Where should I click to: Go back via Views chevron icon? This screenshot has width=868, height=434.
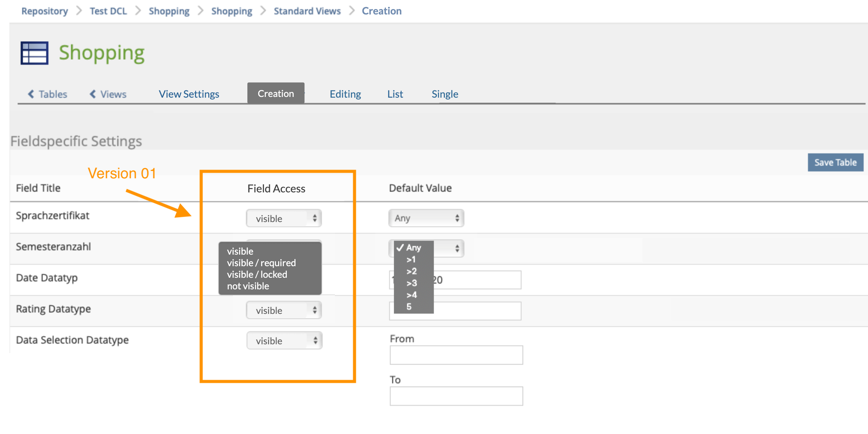click(93, 94)
